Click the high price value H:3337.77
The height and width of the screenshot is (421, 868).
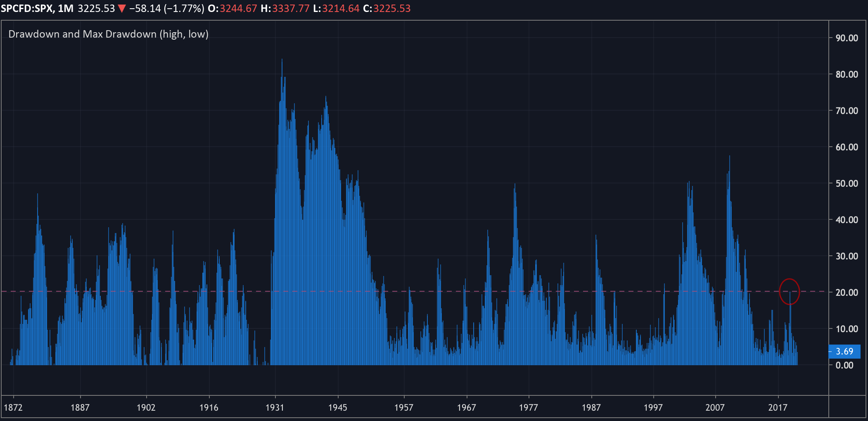click(285, 9)
